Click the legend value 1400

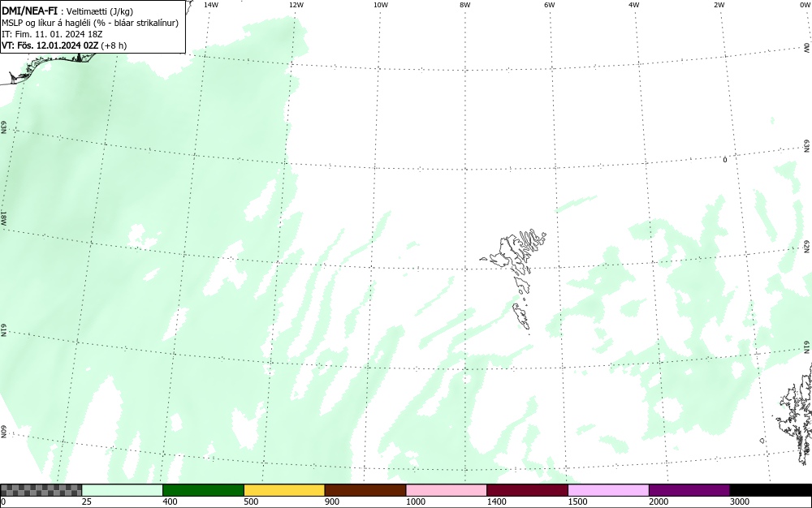(x=496, y=502)
